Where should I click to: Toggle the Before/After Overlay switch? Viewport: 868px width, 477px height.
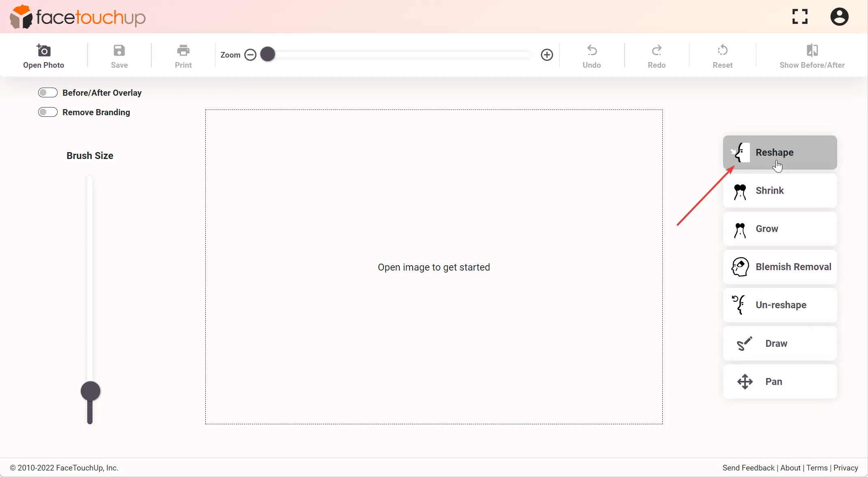point(47,92)
